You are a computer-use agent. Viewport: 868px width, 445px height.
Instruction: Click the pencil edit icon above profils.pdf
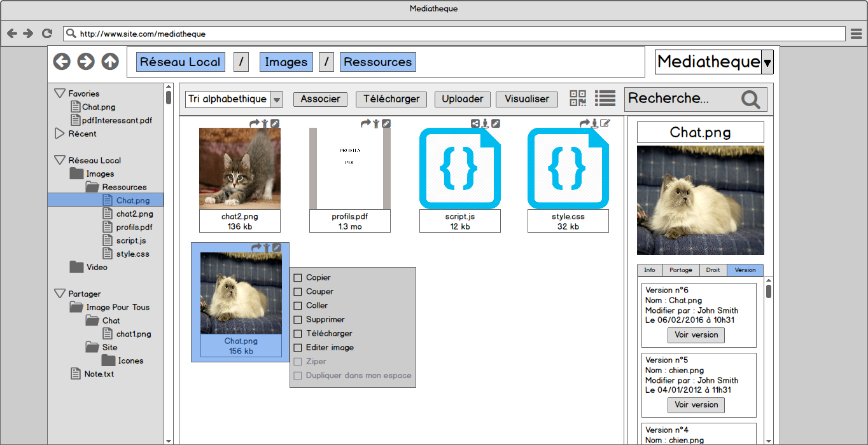point(386,123)
